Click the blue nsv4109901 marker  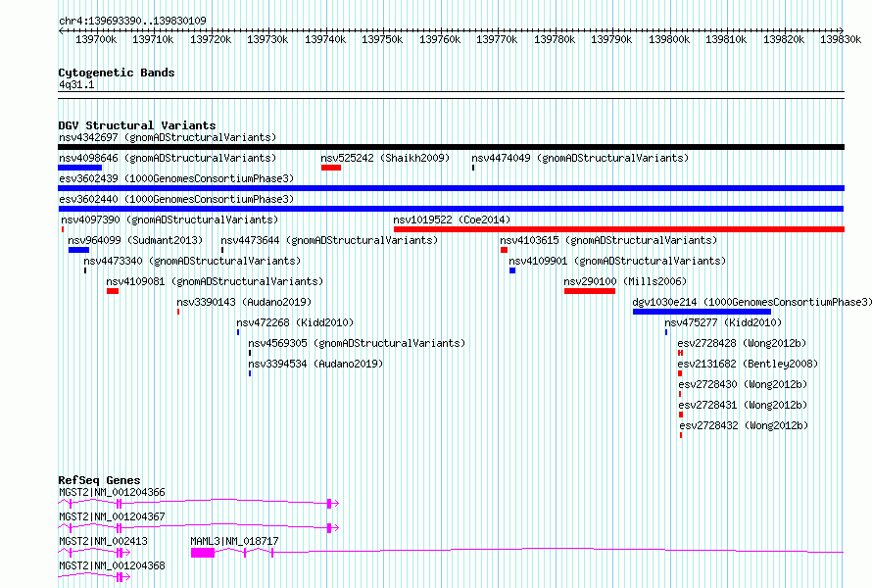coord(512,270)
